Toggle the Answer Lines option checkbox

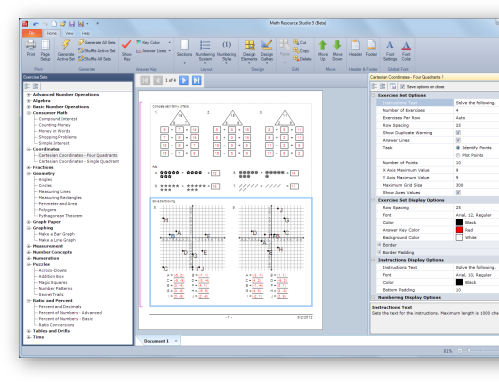458,140
